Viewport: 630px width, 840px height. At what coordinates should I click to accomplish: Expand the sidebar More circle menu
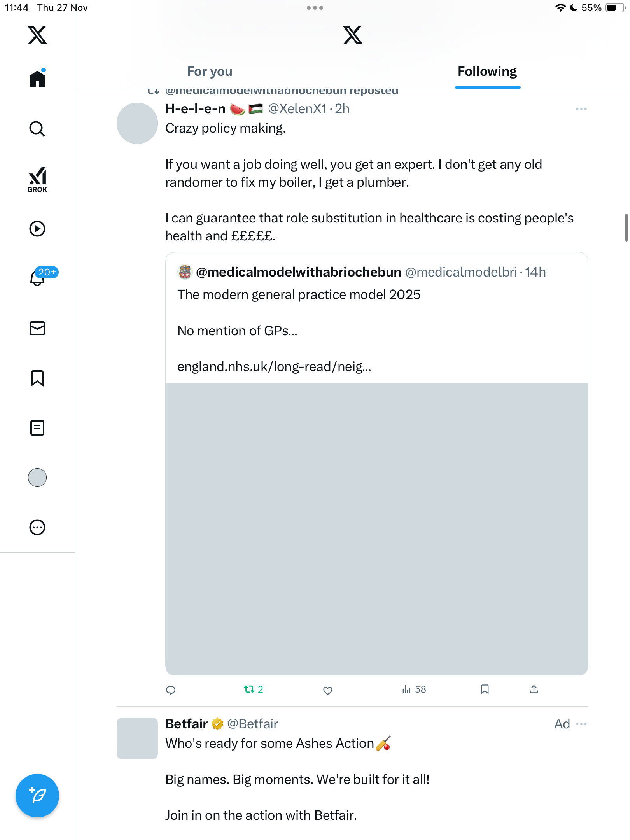pyautogui.click(x=37, y=527)
